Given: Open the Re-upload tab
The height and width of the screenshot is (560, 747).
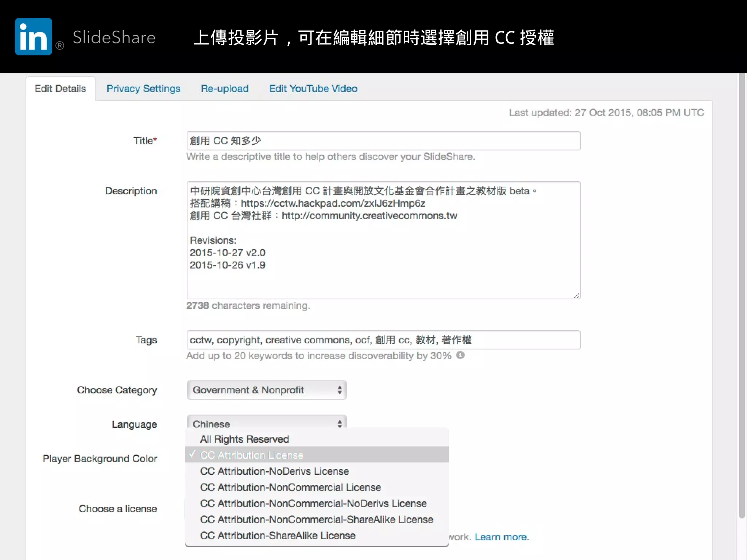Looking at the screenshot, I should click(225, 89).
